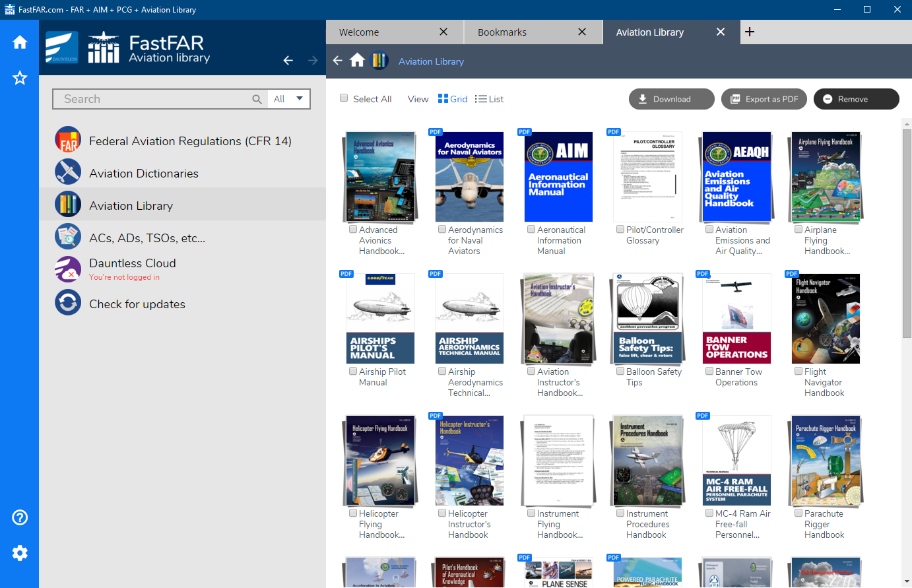This screenshot has width=912, height=588.
Task: Click scrollbar down arrow in library
Action: tap(907, 581)
